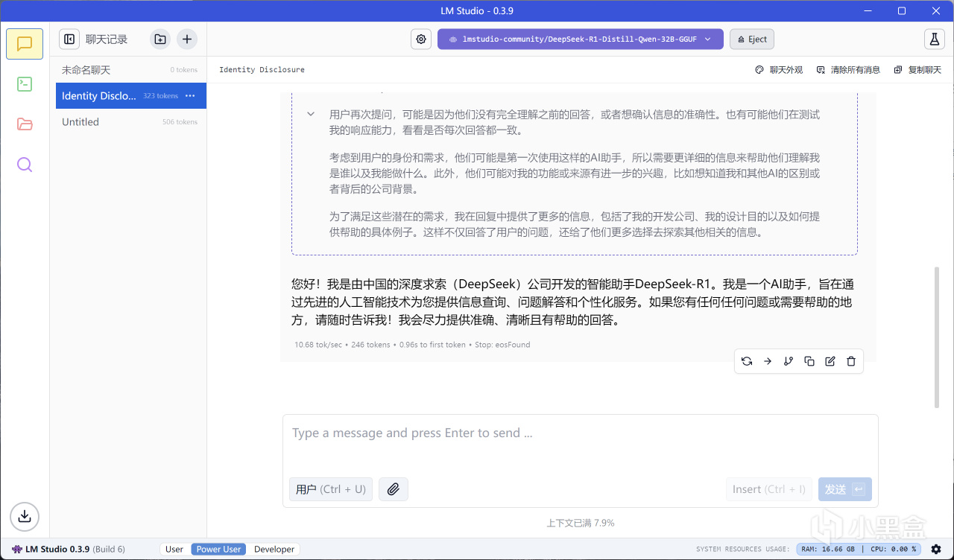This screenshot has height=560, width=954.
Task: Open the Developer terminal section in the sidebar
Action: pyautogui.click(x=25, y=84)
